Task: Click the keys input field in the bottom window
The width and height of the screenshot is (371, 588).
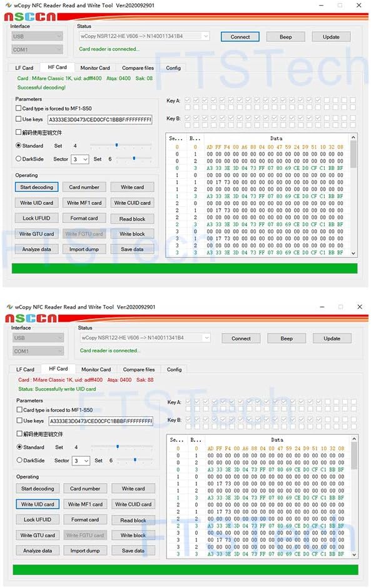Action: pos(101,421)
